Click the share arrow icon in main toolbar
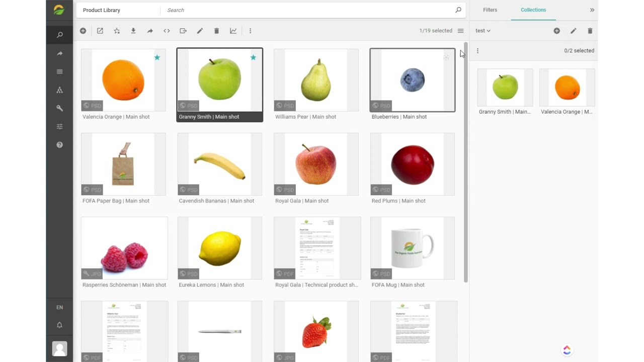This screenshot has height=362, width=644. tap(150, 31)
